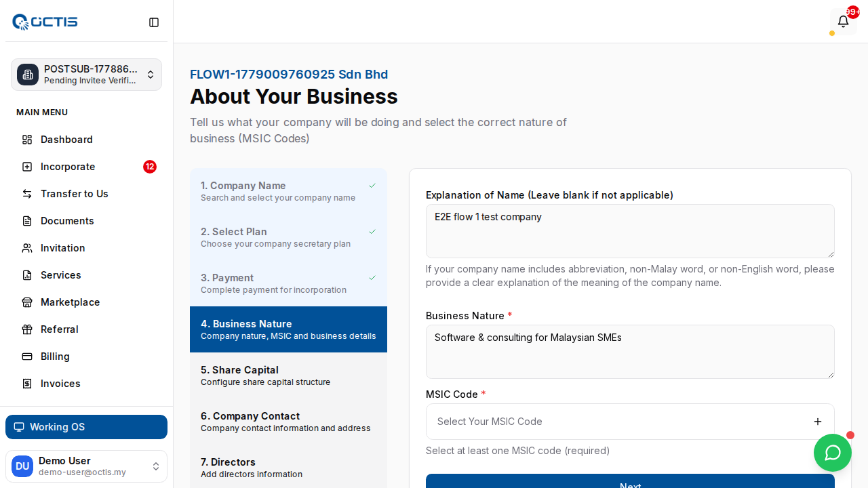
Task: Open the green chat support bubble
Action: tap(833, 453)
